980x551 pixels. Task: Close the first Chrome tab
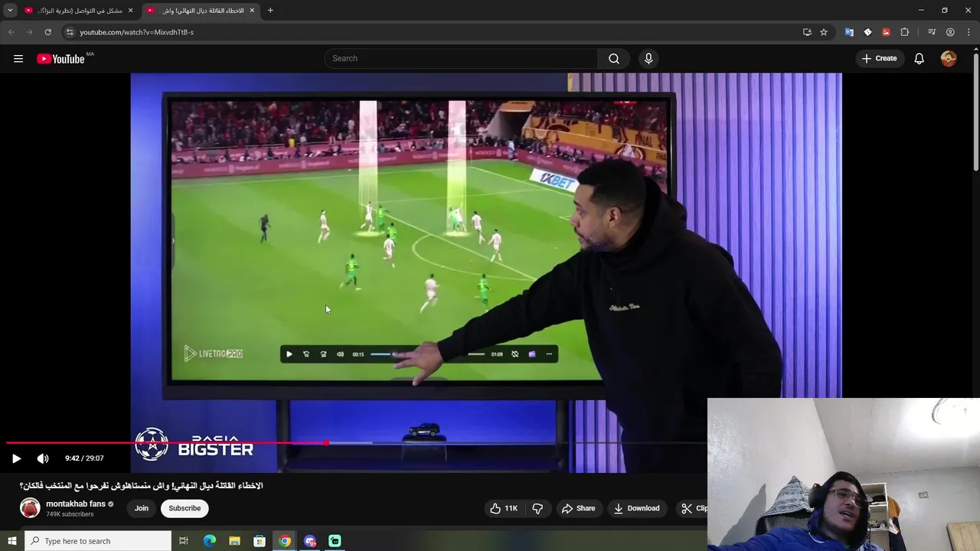(130, 11)
